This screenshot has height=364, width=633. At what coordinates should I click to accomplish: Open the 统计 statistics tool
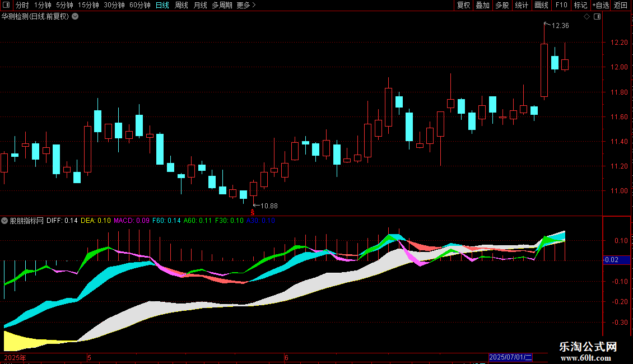click(522, 5)
